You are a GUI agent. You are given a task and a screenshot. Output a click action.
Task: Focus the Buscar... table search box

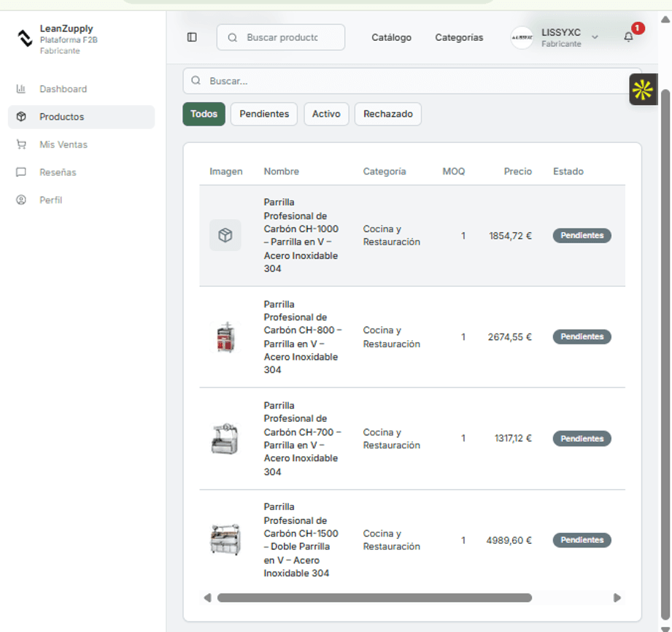[412, 81]
